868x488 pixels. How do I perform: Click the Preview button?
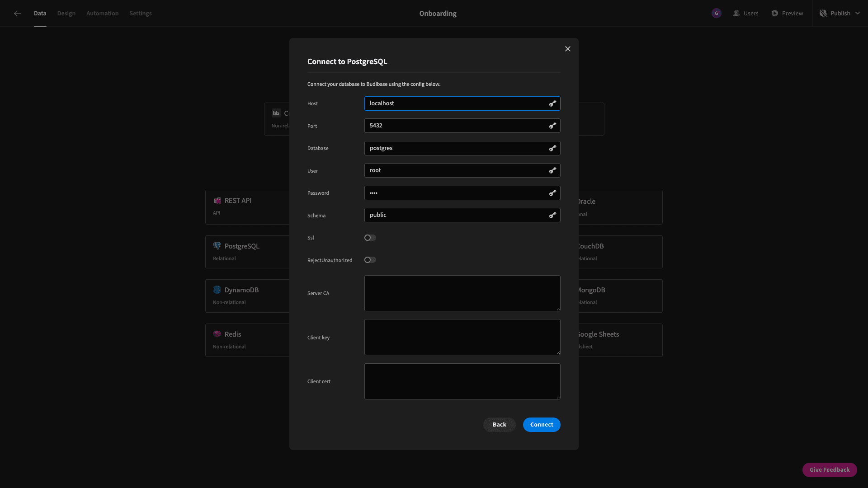(x=788, y=14)
